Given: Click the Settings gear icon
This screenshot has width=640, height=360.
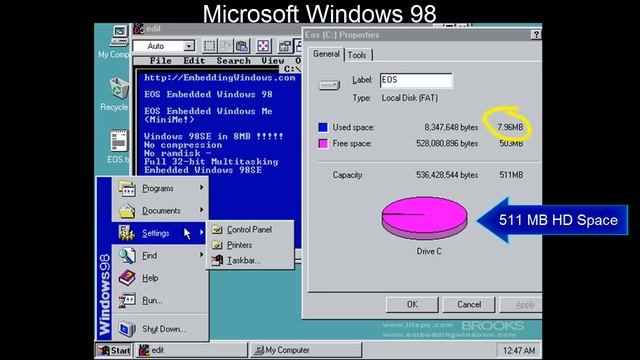Looking at the screenshot, I should [127, 233].
